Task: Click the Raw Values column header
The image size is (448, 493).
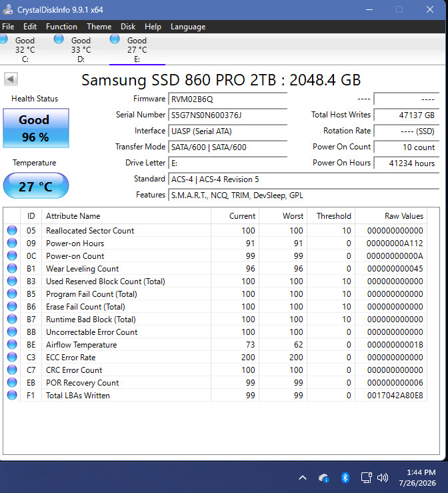Action: click(x=391, y=216)
